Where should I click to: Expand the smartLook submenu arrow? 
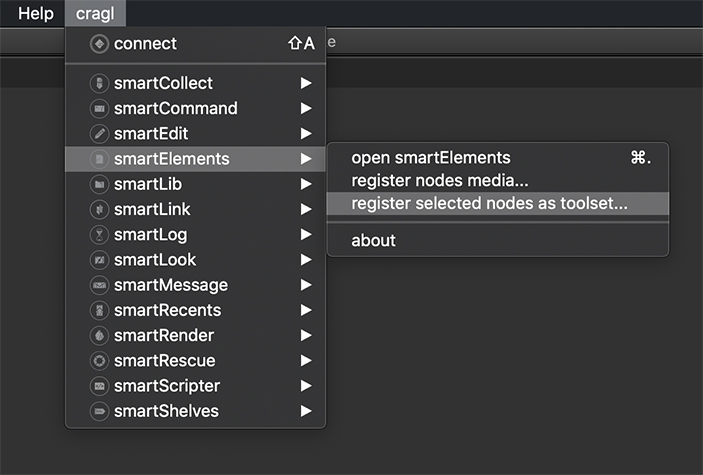(x=306, y=260)
